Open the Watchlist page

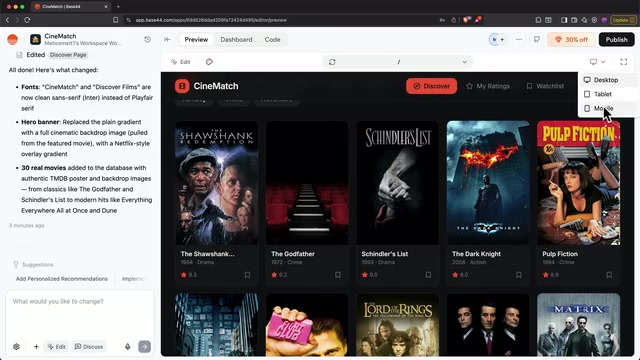pyautogui.click(x=545, y=86)
